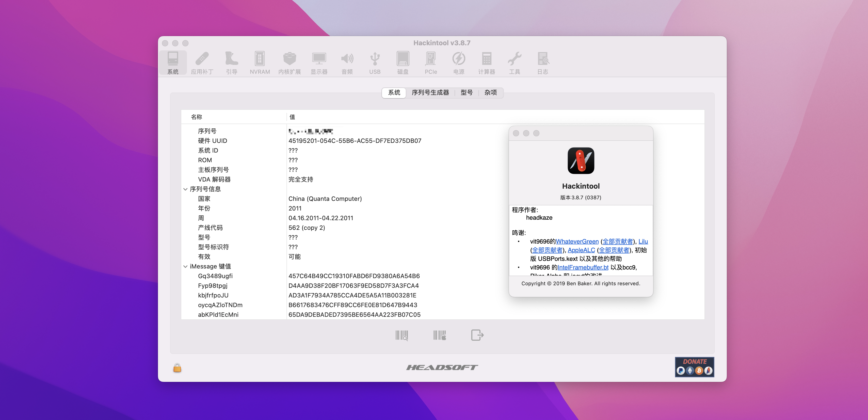Select the 产线代码 row
The height and width of the screenshot is (420, 868).
point(442,228)
